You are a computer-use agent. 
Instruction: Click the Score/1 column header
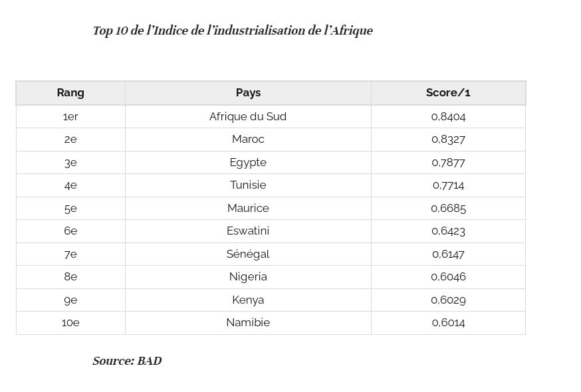(x=448, y=92)
